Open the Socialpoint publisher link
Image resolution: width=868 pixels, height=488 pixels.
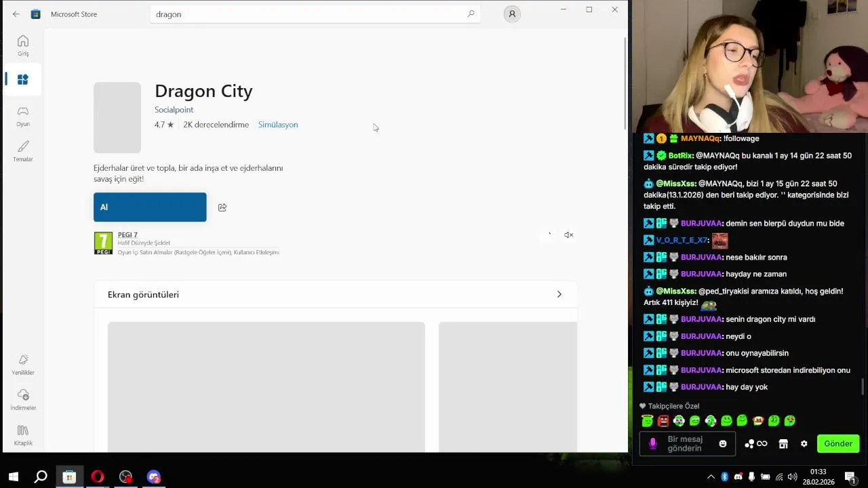coord(174,110)
